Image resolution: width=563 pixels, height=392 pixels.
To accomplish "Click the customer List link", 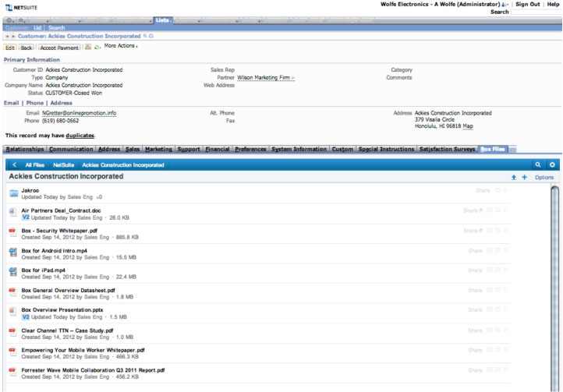I will pos(37,27).
